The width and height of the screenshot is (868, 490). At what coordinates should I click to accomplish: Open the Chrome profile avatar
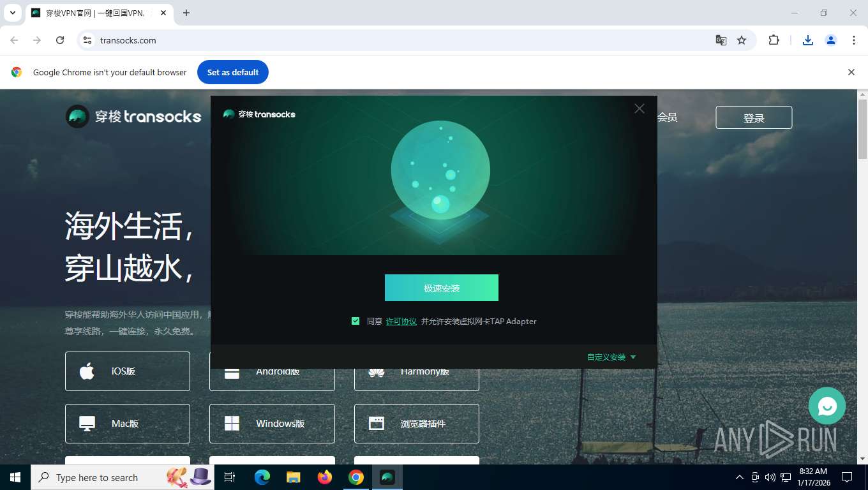coord(831,40)
